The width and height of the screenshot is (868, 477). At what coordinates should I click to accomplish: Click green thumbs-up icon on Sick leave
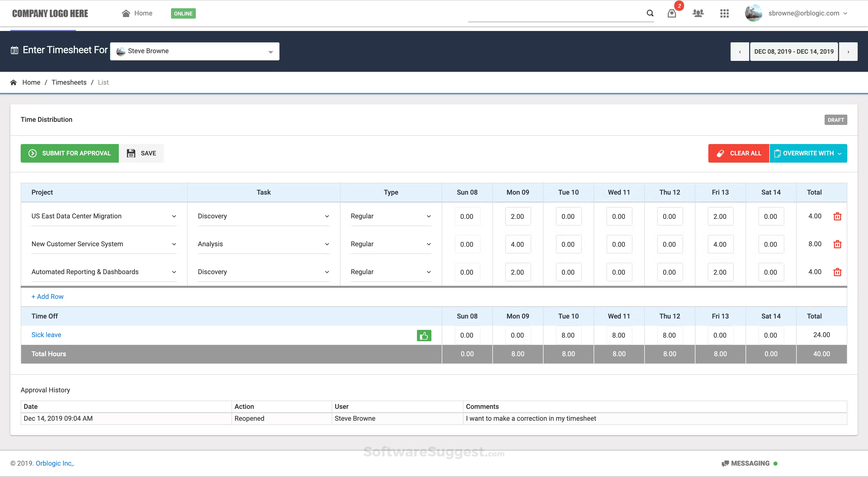point(424,335)
